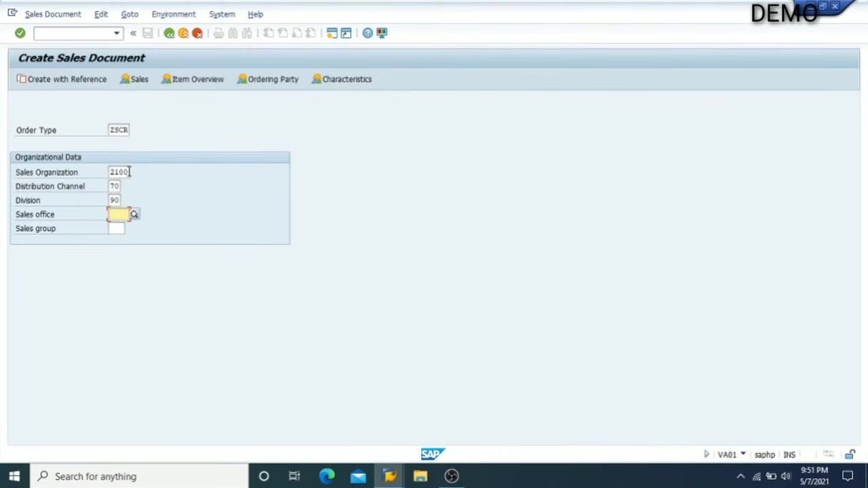Viewport: 868px width, 488px height.
Task: Open the Edit menu
Action: [101, 14]
